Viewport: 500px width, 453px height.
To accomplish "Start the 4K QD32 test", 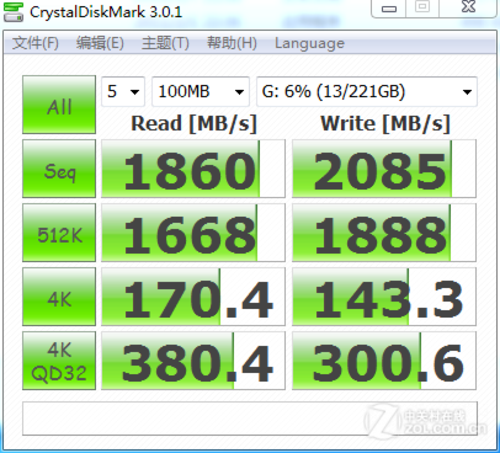I will tap(59, 361).
